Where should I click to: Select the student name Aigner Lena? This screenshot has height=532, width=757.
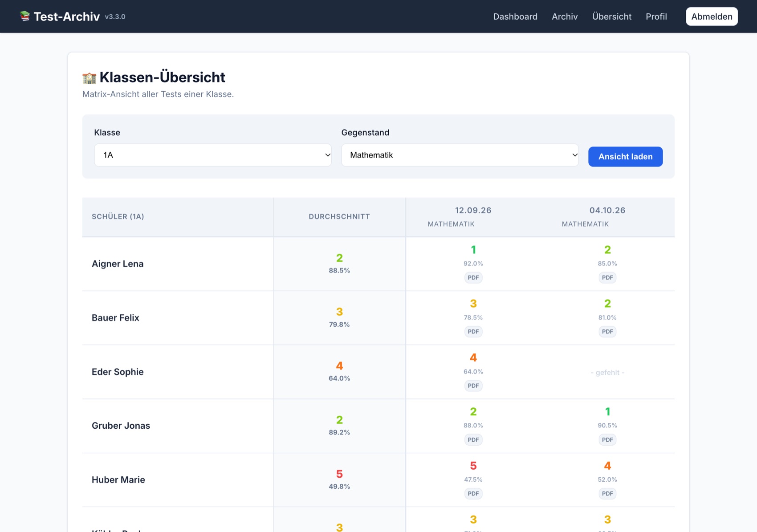(x=118, y=264)
